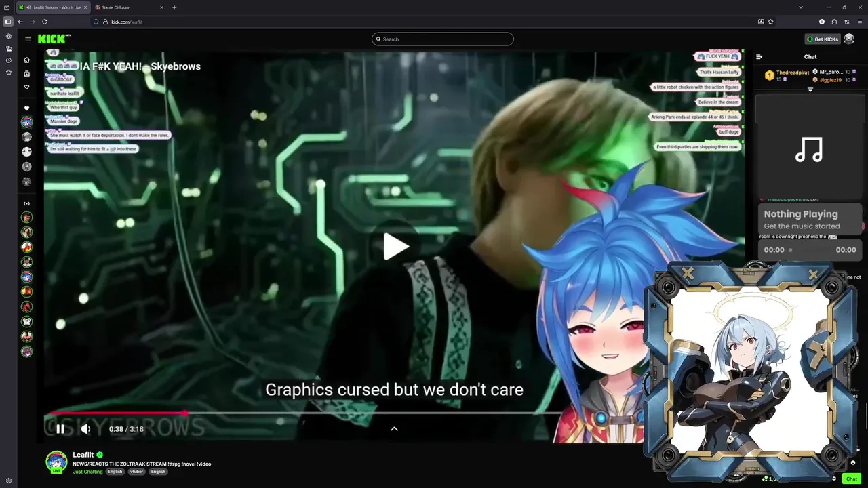Toggle the browser sidebar panel button
This screenshot has height=488, width=868.
click(8, 22)
